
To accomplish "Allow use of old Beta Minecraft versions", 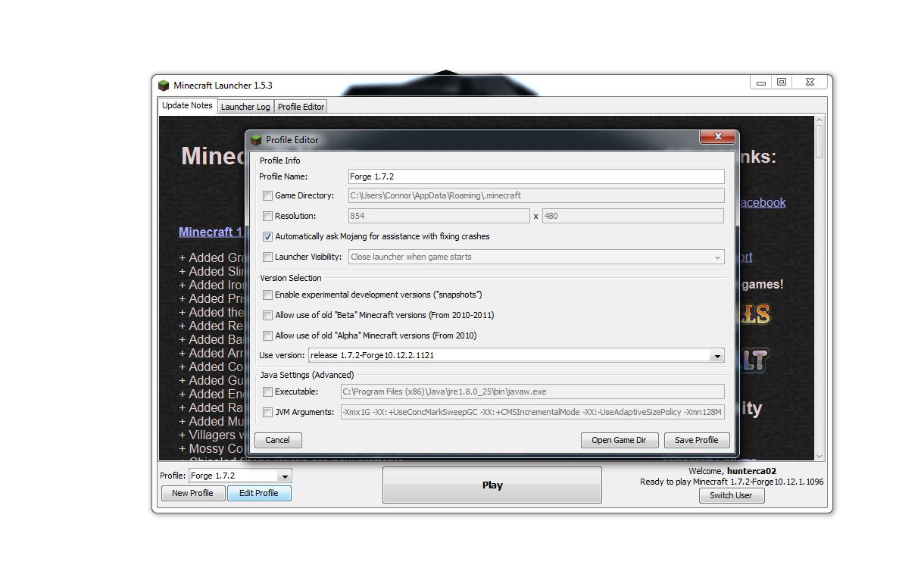I will (267, 315).
